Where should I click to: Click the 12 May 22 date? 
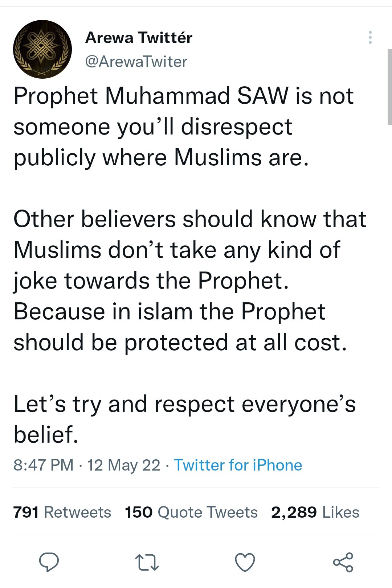pos(123,465)
